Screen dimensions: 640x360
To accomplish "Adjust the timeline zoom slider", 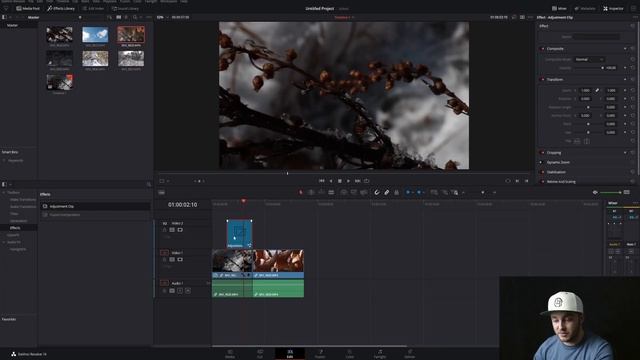I will pos(611,192).
